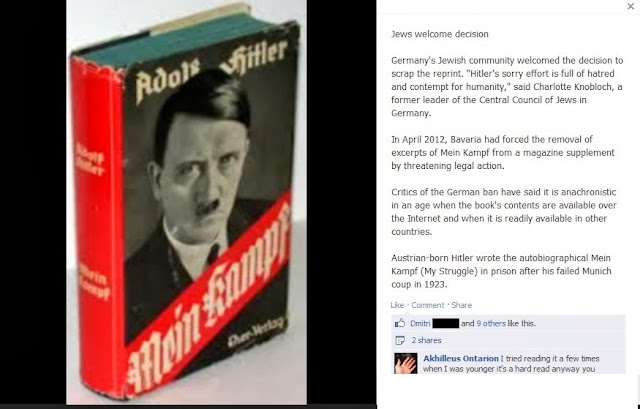640x409 pixels.
Task: Open Dmitri's profile name link
Action: coord(420,324)
